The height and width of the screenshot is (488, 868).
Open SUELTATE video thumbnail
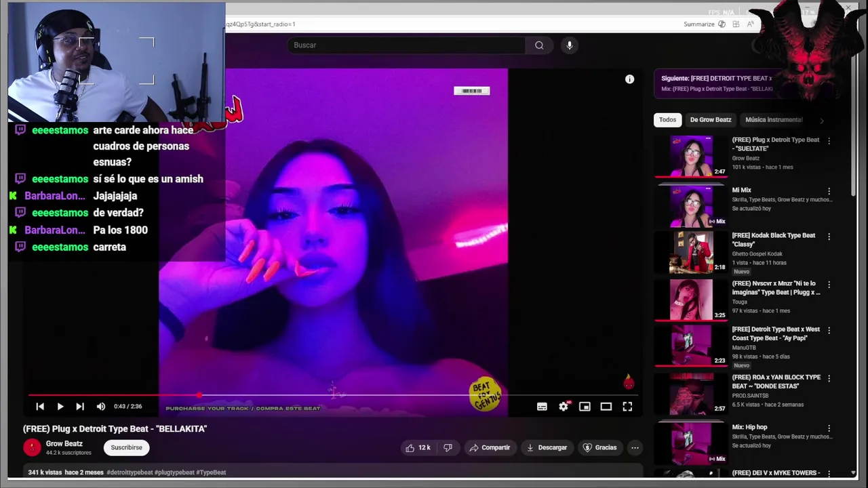point(691,157)
